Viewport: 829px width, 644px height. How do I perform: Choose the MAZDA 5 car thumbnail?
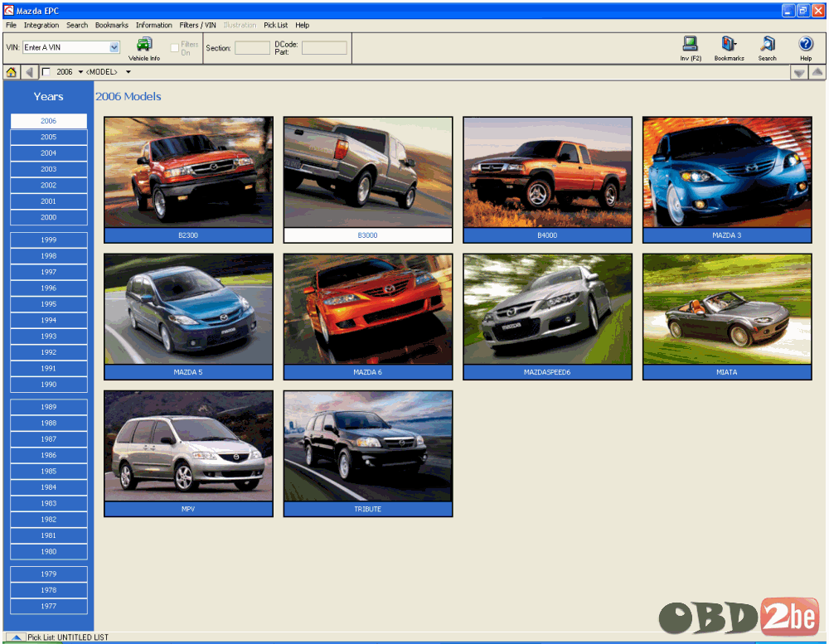click(x=189, y=309)
